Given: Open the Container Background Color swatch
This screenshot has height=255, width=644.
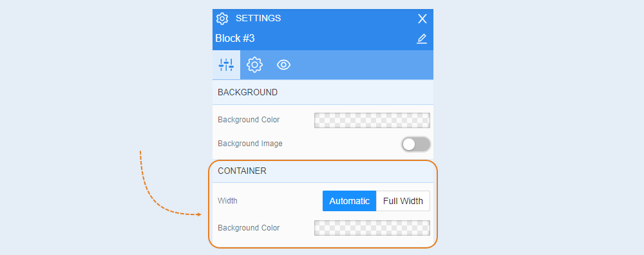Looking at the screenshot, I should pyautogui.click(x=372, y=228).
